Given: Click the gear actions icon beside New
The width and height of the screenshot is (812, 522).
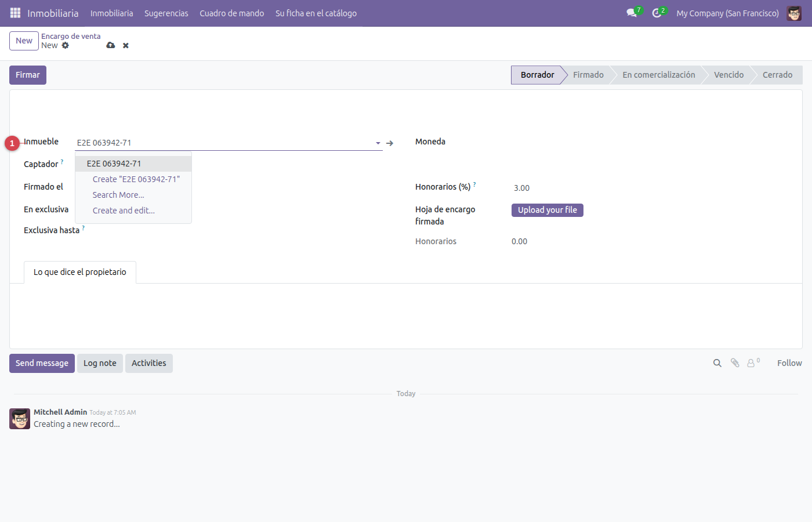Looking at the screenshot, I should coord(66,45).
